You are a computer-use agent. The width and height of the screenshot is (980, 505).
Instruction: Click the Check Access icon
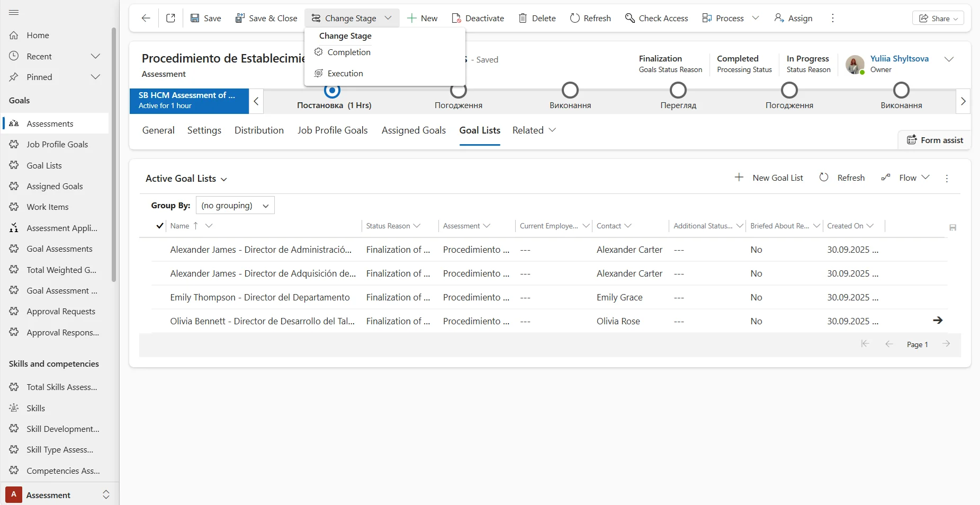pyautogui.click(x=630, y=18)
